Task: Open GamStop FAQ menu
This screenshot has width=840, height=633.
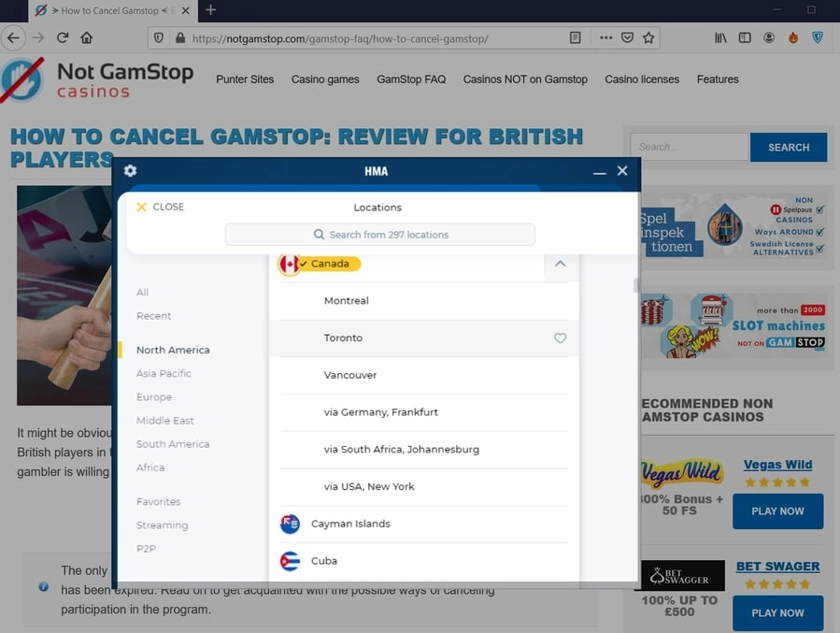Action: click(411, 79)
